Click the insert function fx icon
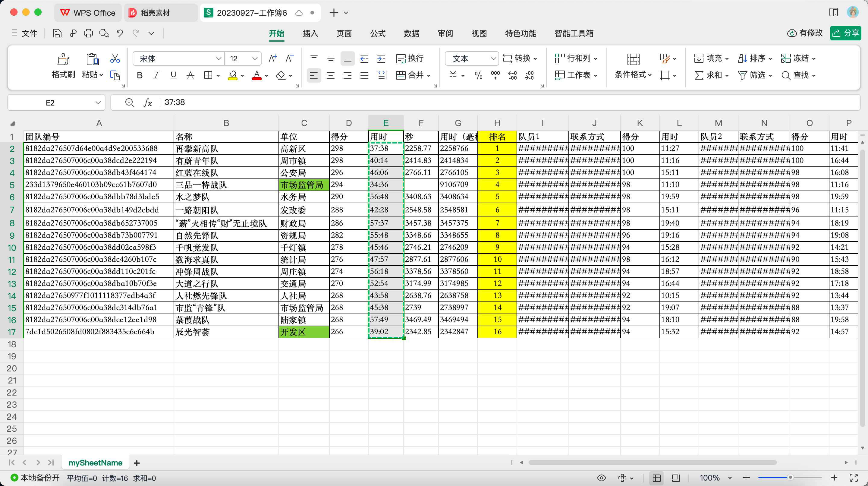Screen dimensions: 868x486 coord(148,103)
